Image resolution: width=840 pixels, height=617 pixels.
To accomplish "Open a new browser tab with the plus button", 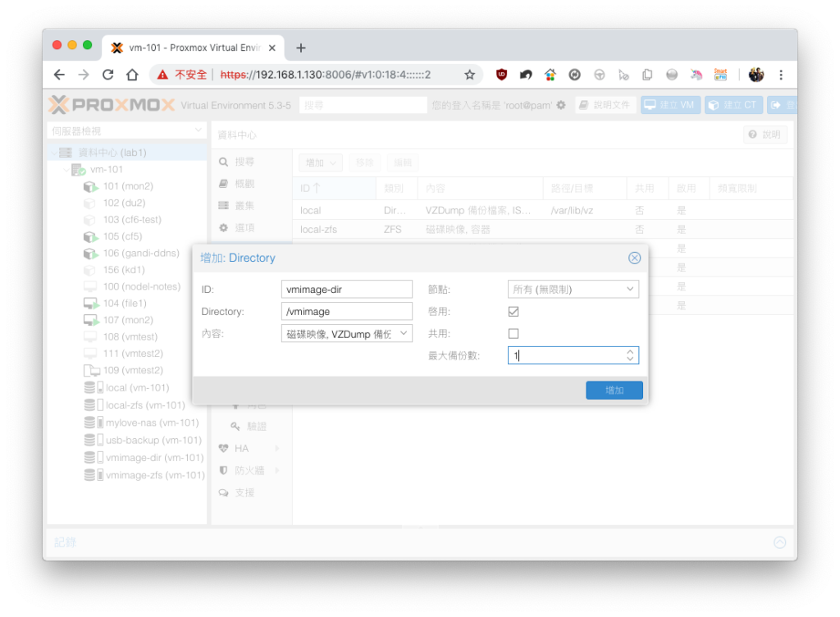I will 301,48.
